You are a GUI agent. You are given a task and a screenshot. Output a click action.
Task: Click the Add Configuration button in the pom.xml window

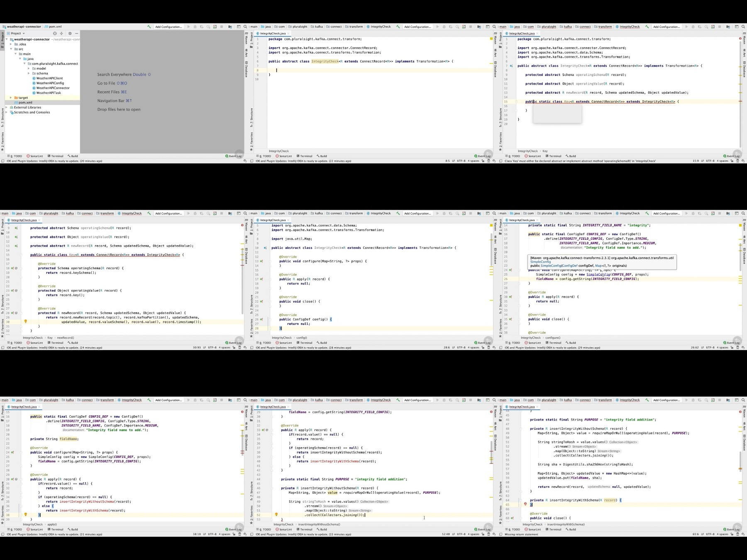pos(168,27)
